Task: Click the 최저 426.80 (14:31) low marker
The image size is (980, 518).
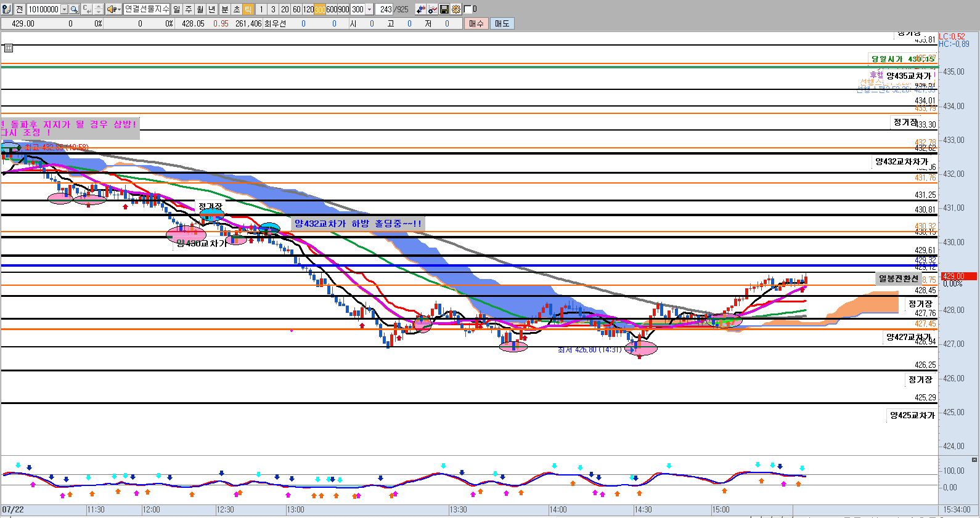Action: [x=589, y=350]
